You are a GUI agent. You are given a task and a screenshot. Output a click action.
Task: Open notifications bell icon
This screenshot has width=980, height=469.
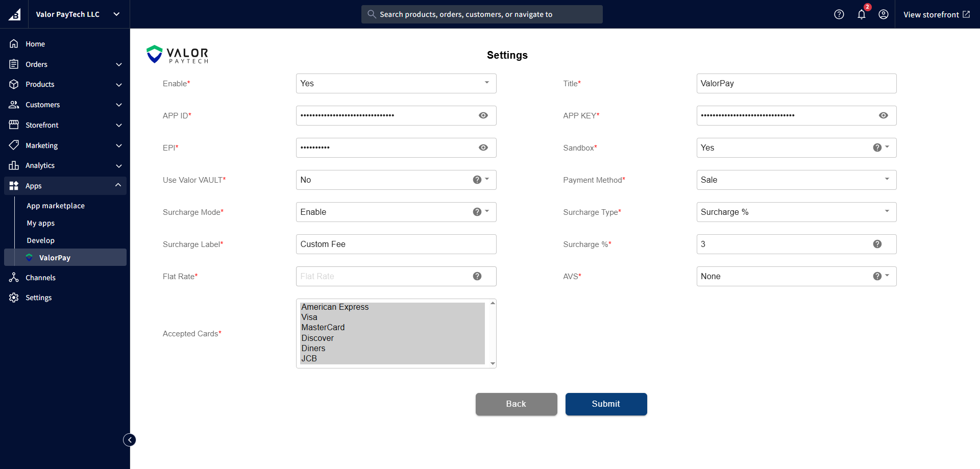[862, 14]
